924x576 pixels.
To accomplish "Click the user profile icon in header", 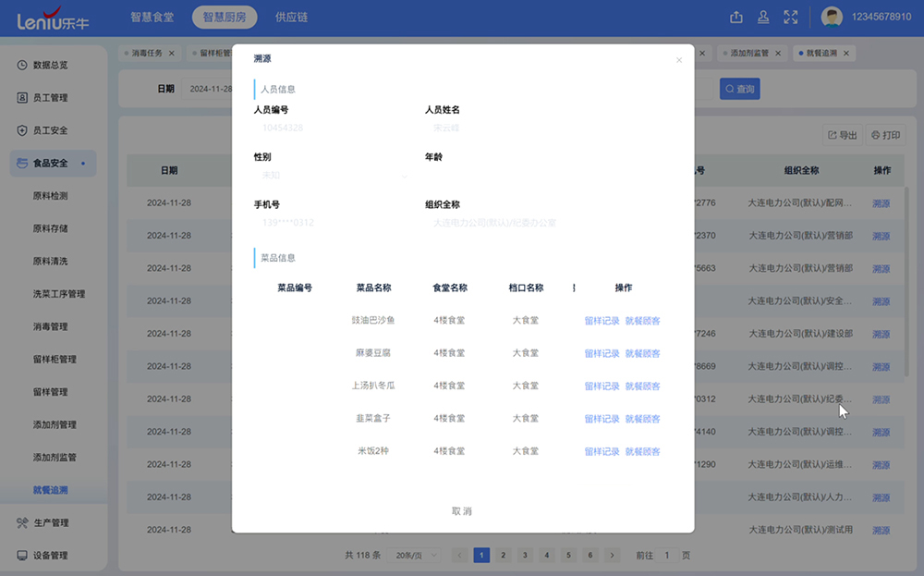I will point(763,17).
